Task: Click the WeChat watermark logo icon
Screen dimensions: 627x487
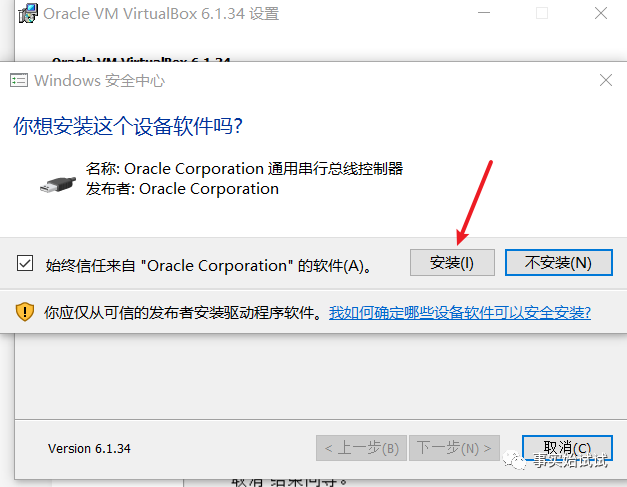Action: (515, 460)
